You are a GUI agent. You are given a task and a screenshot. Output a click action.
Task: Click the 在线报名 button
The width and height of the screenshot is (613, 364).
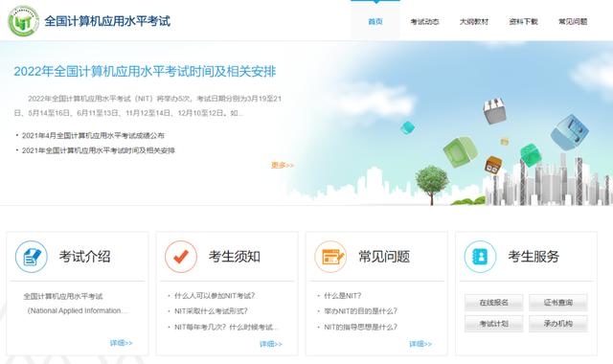click(x=494, y=303)
